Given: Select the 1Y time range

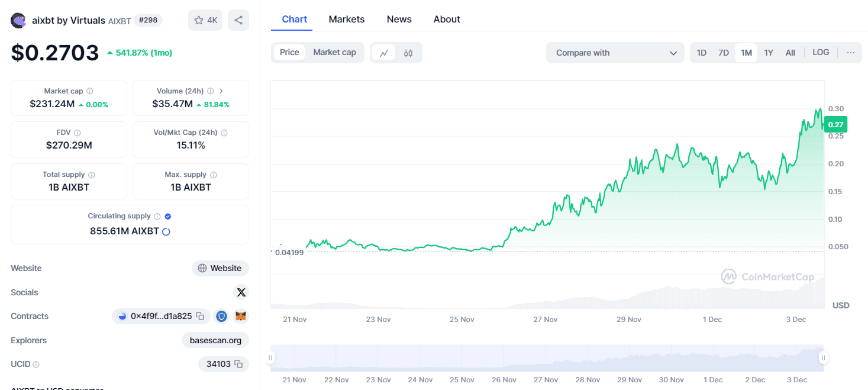Looking at the screenshot, I should click(x=769, y=52).
